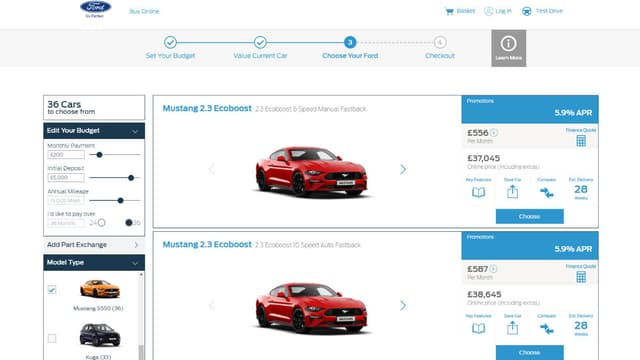Click Buy Online link in header
Image resolution: width=640 pixels, height=360 pixels.
144,11
